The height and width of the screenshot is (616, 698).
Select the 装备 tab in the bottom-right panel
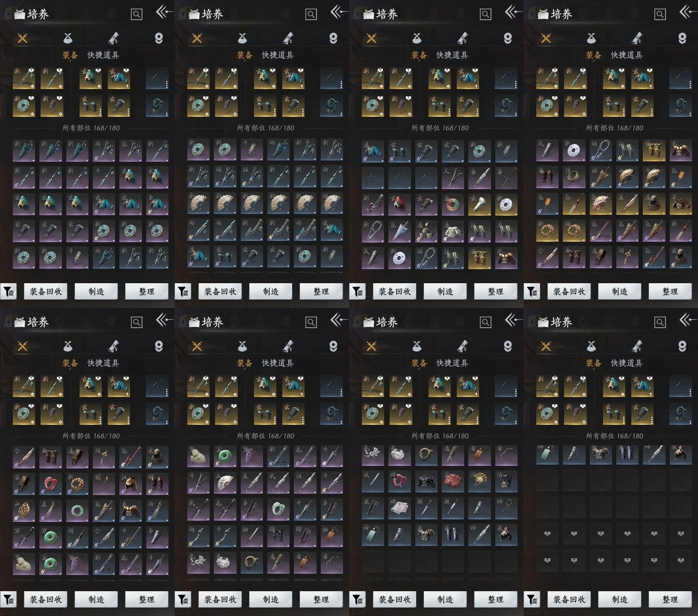tap(593, 363)
